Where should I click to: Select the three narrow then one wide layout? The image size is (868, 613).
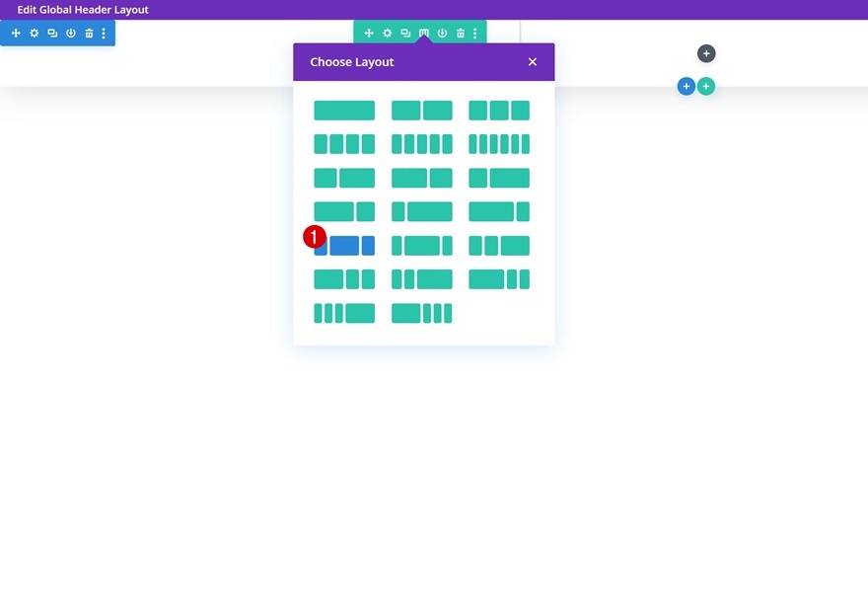click(344, 314)
